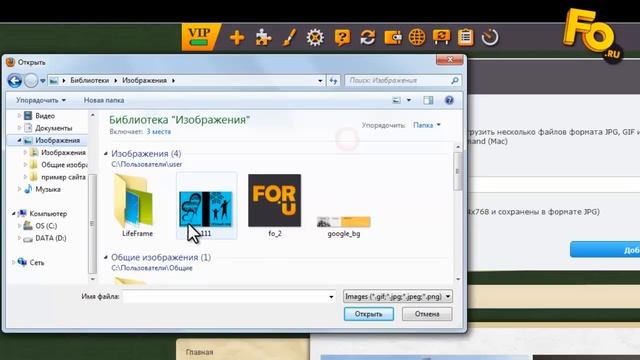The width and height of the screenshot is (640, 360).
Task: Close the Открыть dialog
Action: pyautogui.click(x=449, y=60)
